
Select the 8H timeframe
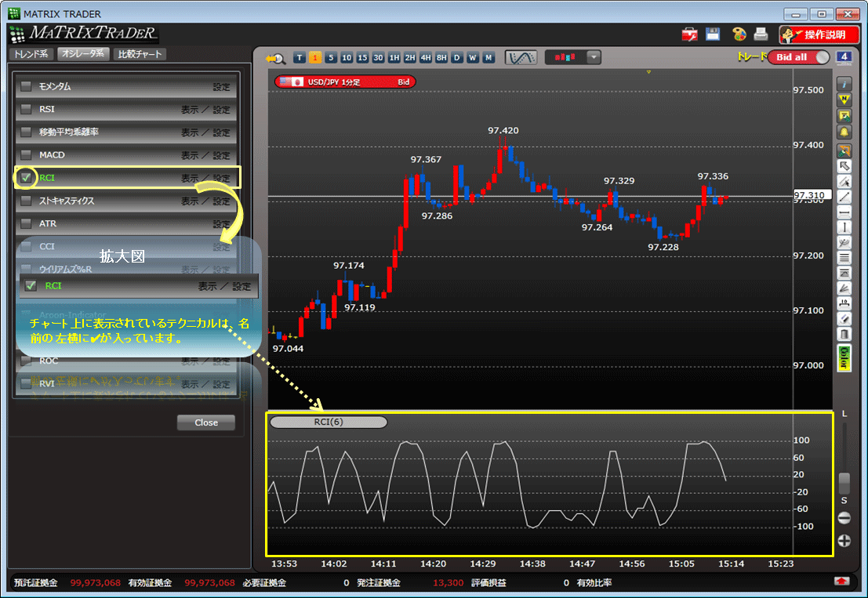[x=441, y=57]
